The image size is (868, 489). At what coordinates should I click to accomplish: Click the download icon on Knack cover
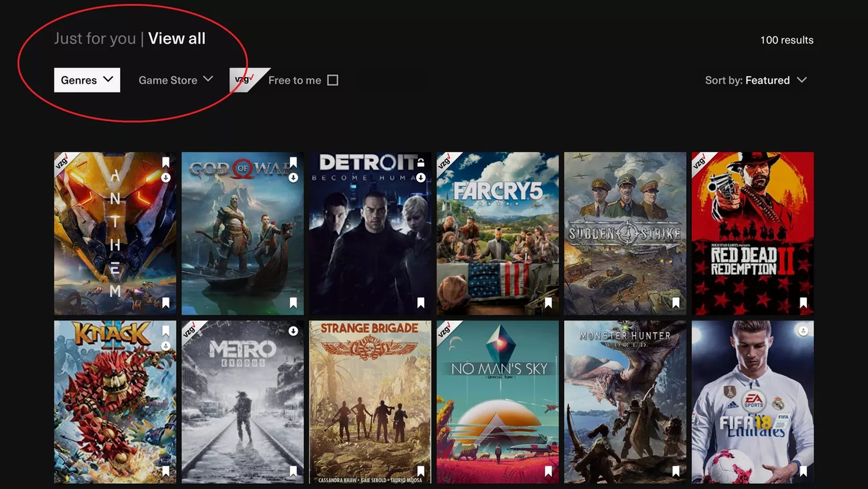166,346
